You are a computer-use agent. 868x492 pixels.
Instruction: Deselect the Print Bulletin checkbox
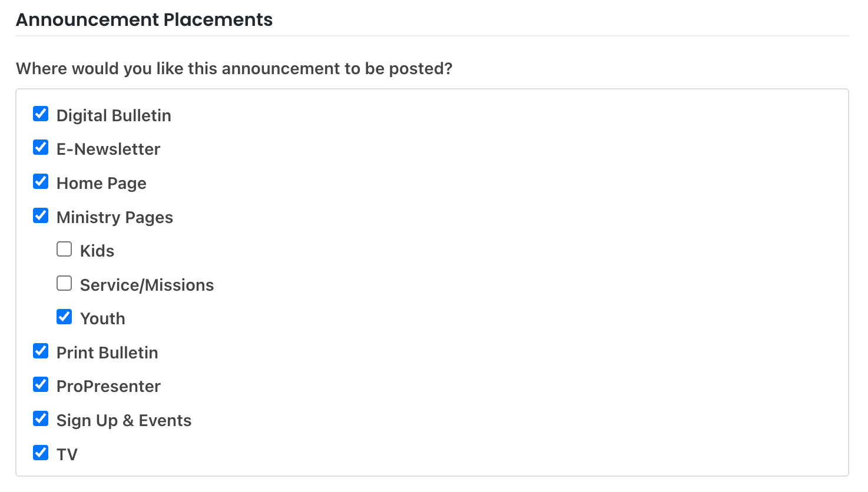click(x=41, y=351)
